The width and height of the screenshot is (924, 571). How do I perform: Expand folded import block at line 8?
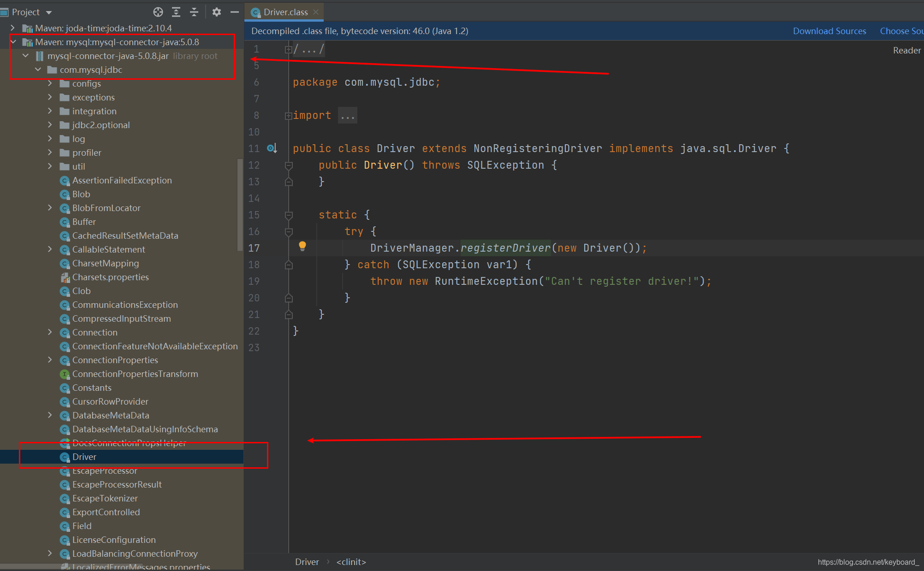click(288, 116)
